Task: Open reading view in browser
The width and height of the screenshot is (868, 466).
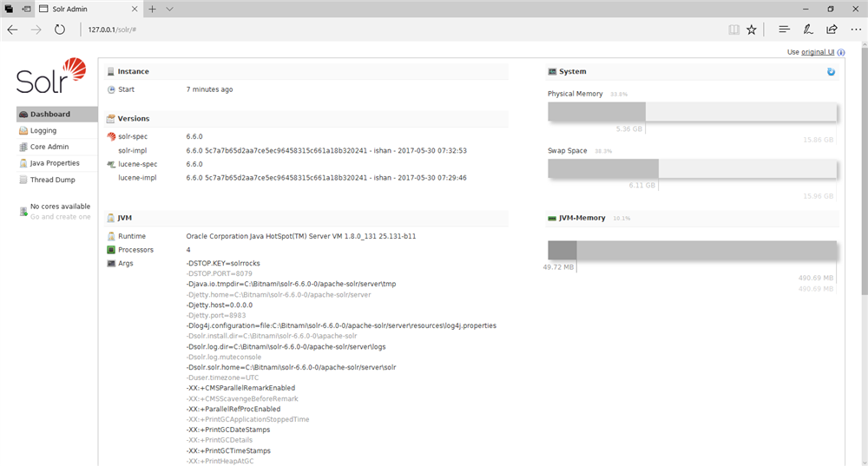Action: 733,30
